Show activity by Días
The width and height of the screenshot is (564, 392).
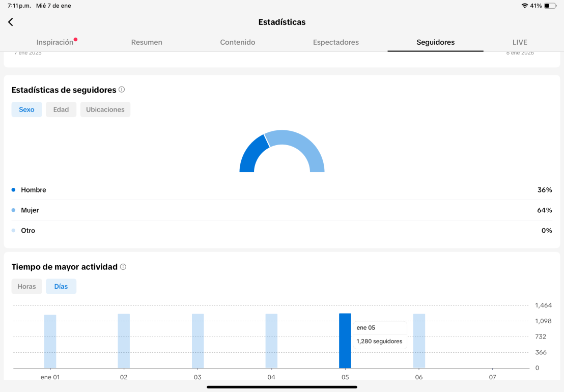point(61,286)
